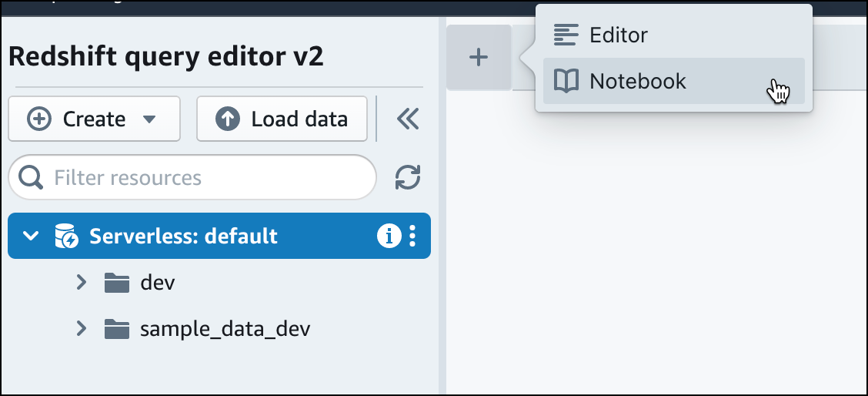Click the dev folder icon
This screenshot has width=868, height=396.
[116, 284]
